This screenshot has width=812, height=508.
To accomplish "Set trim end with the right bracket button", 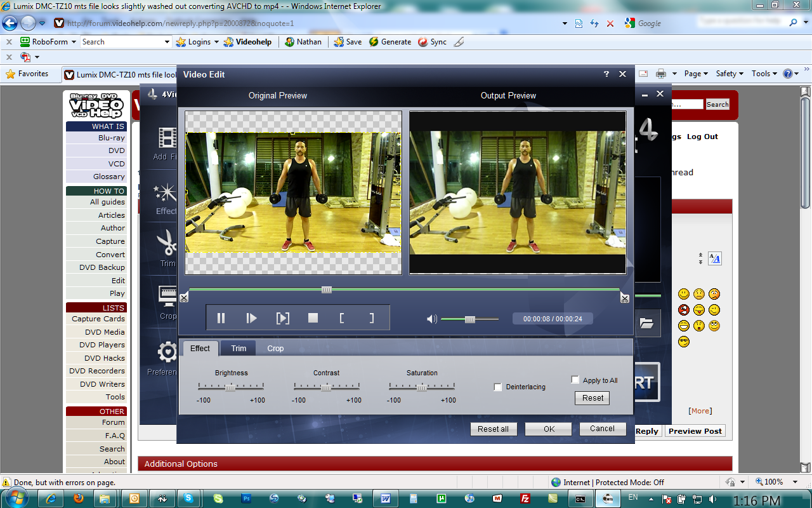I will pyautogui.click(x=372, y=318).
